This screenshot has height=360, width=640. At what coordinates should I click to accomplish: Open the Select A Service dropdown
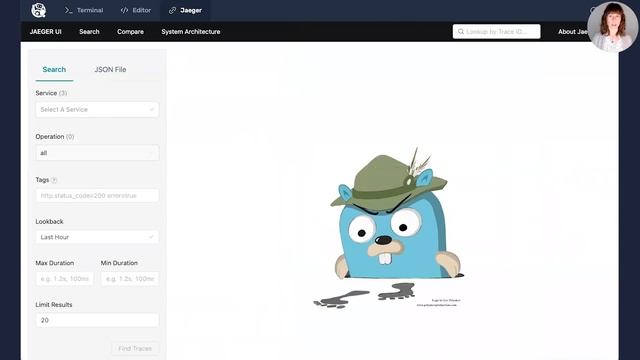tap(97, 109)
